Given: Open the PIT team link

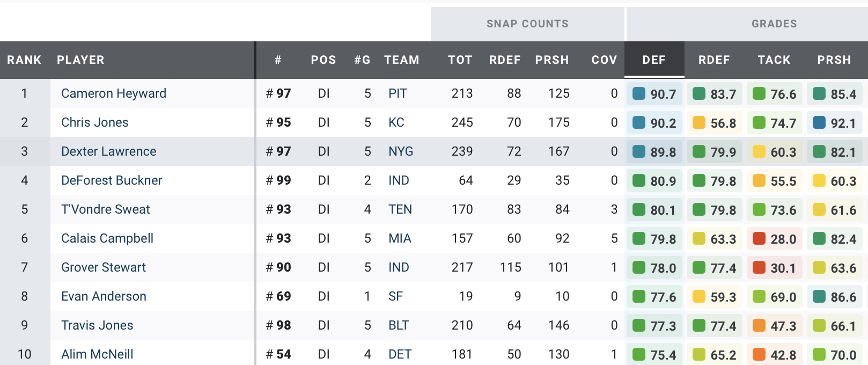Looking at the screenshot, I should pos(398,93).
